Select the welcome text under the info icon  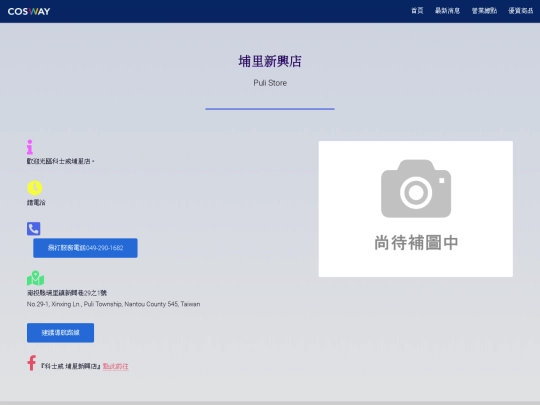click(60, 161)
